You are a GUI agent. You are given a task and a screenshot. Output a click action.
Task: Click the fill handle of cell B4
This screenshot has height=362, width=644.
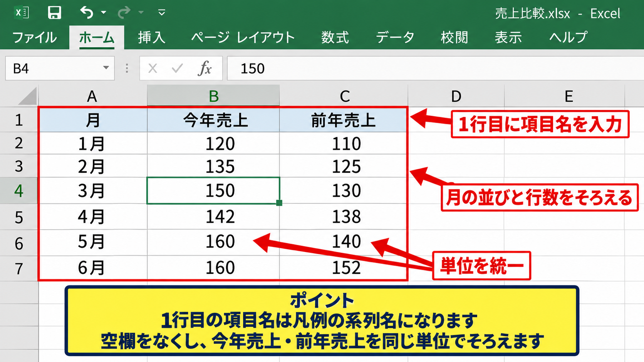pyautogui.click(x=279, y=203)
